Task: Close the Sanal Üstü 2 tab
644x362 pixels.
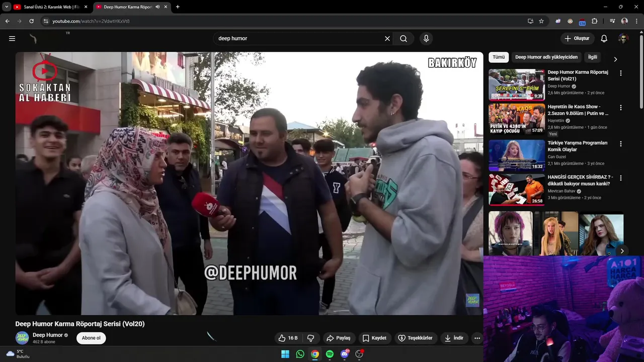Action: pyautogui.click(x=86, y=7)
